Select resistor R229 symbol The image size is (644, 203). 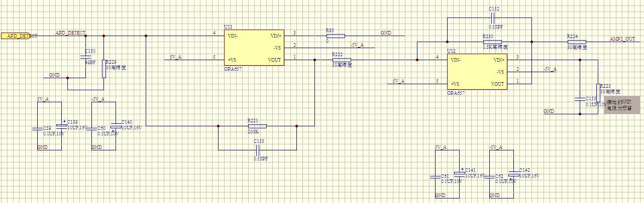coord(104,69)
